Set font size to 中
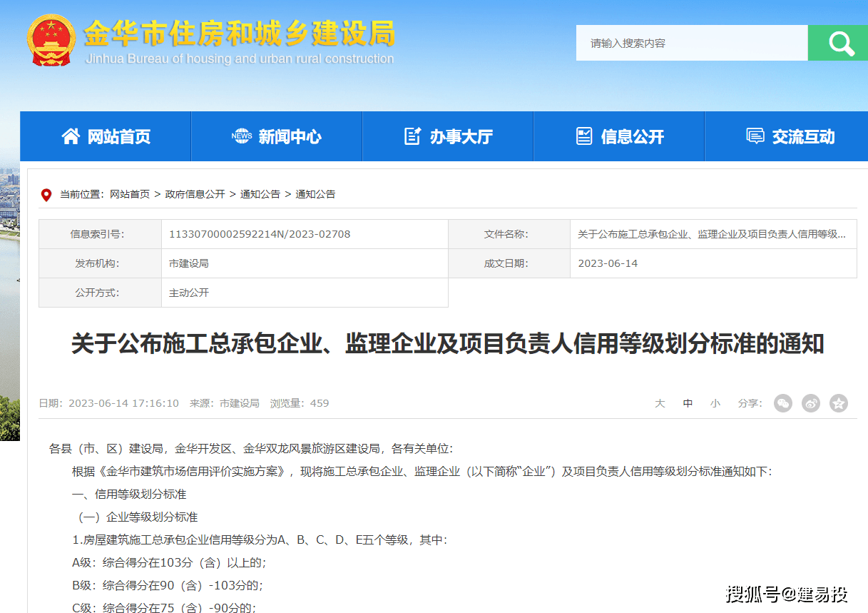868x613 pixels. [x=688, y=403]
